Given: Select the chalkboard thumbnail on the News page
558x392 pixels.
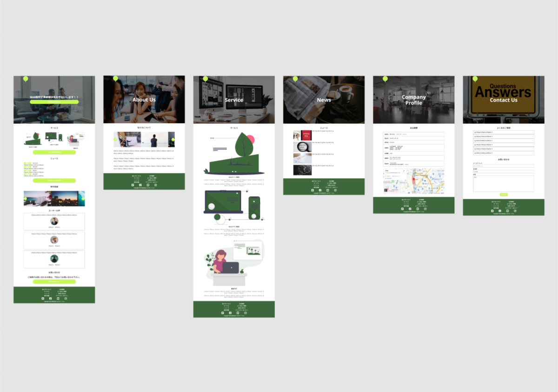Looking at the screenshot, I should 302,170.
